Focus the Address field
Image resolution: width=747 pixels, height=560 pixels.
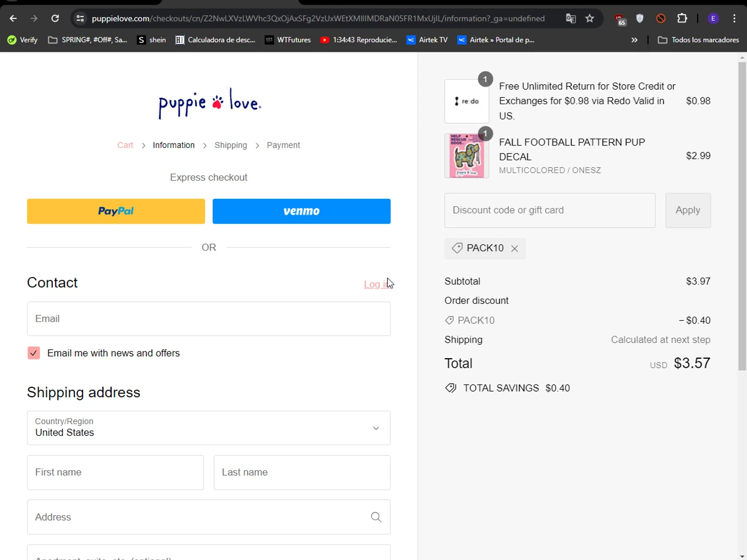tap(209, 517)
